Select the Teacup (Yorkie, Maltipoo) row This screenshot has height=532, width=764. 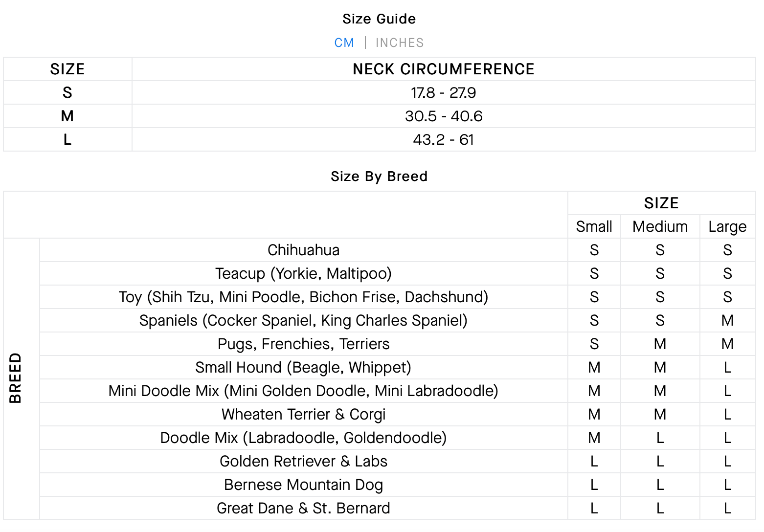303,274
